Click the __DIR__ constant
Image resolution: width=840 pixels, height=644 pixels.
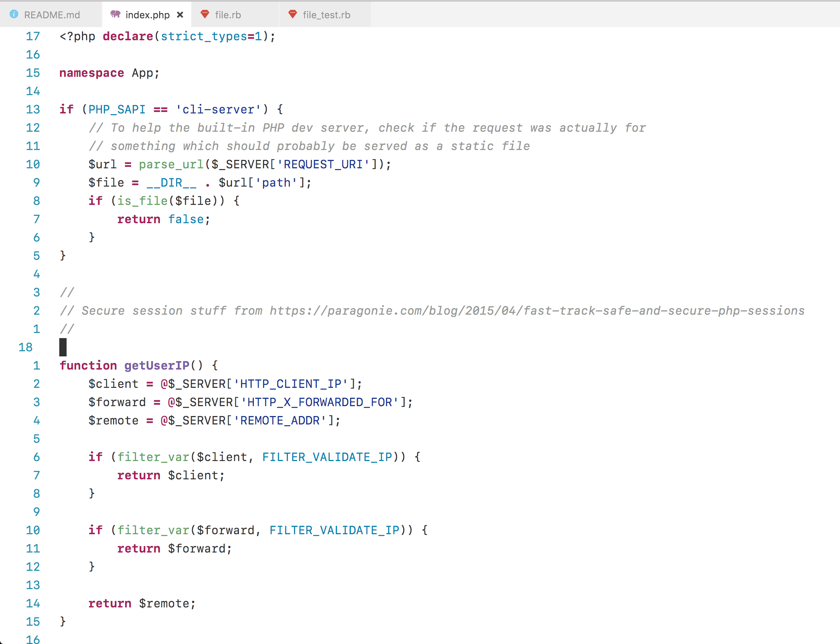pyautogui.click(x=171, y=183)
